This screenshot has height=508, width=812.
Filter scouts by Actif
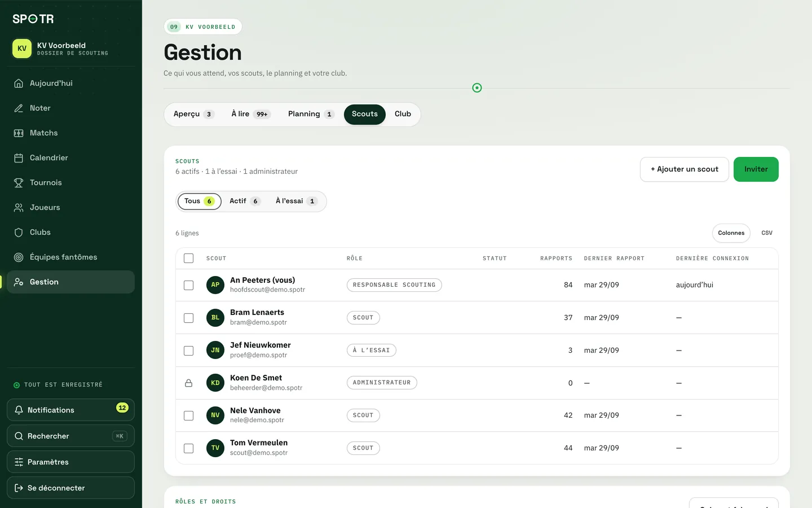[245, 201]
